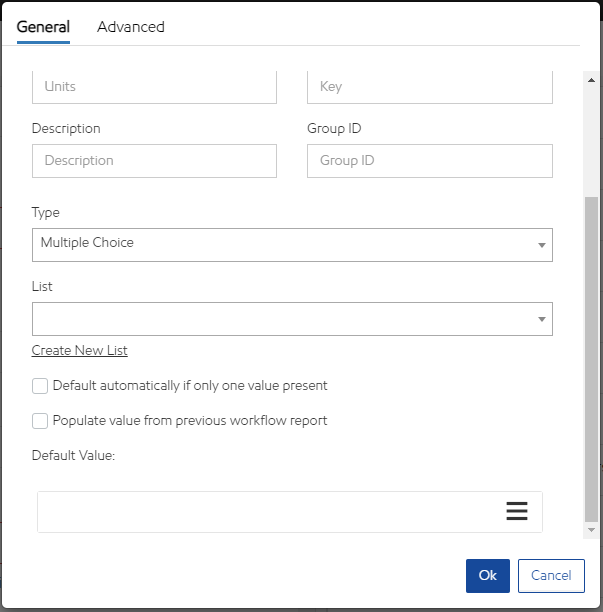Screen dimensions: 603x612
Task: Focus the Units input field
Action: [x=154, y=87]
